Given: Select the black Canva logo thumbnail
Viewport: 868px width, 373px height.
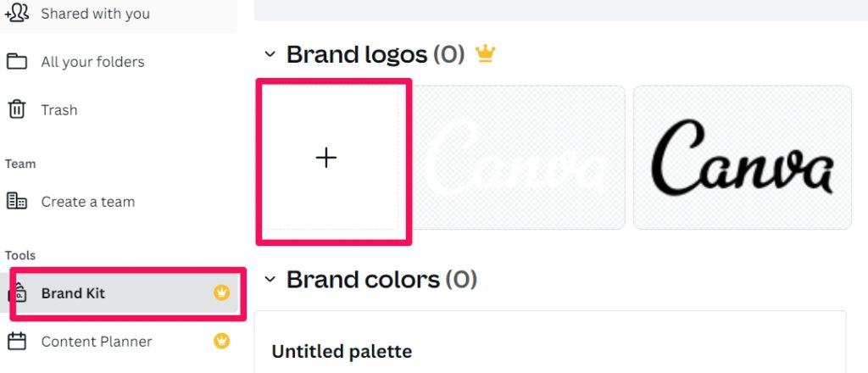Looking at the screenshot, I should tap(743, 158).
